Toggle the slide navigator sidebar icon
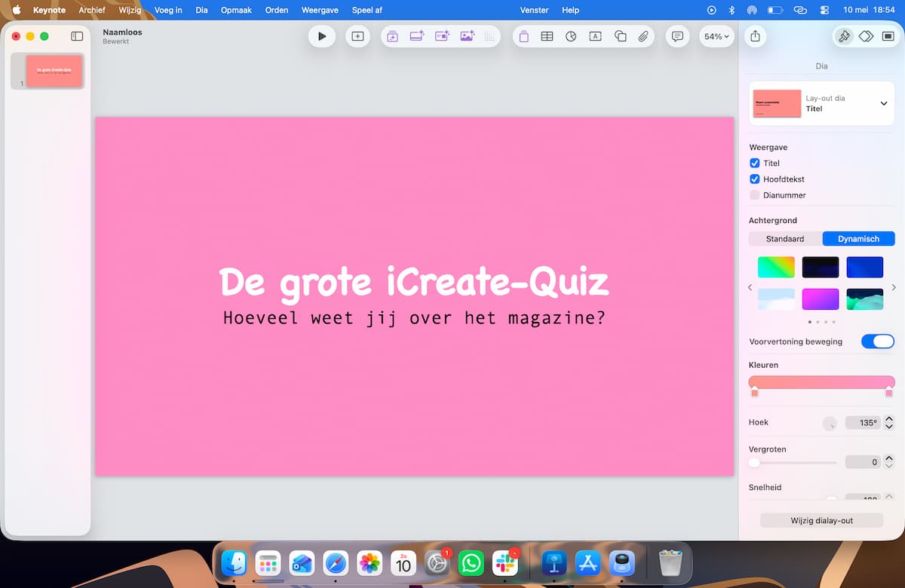 click(x=77, y=36)
